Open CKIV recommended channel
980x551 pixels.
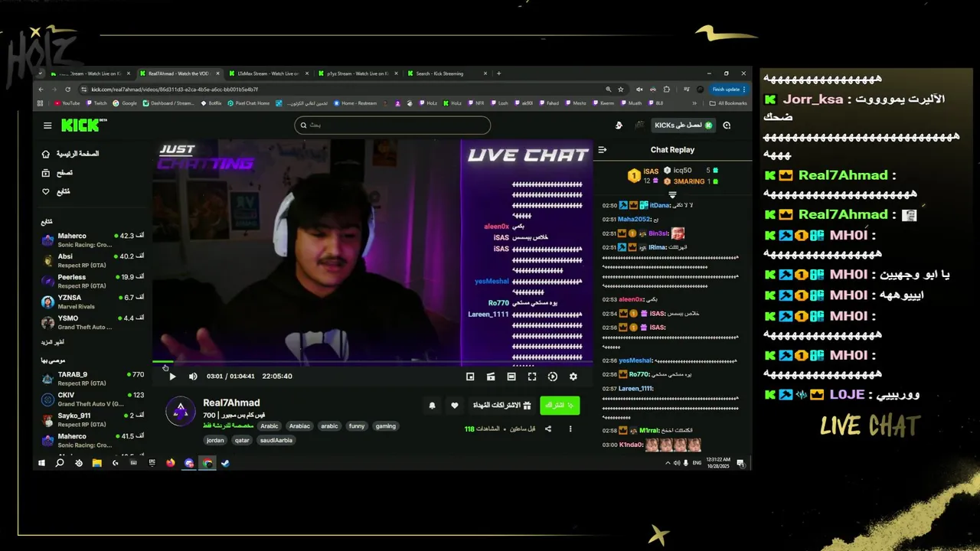[x=92, y=399]
